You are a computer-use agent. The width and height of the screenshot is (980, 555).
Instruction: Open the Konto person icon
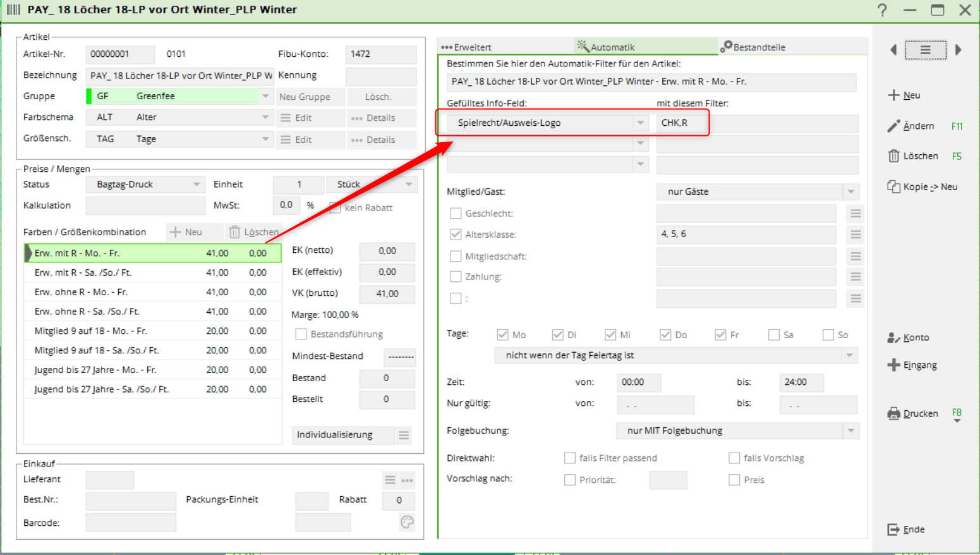pos(893,338)
